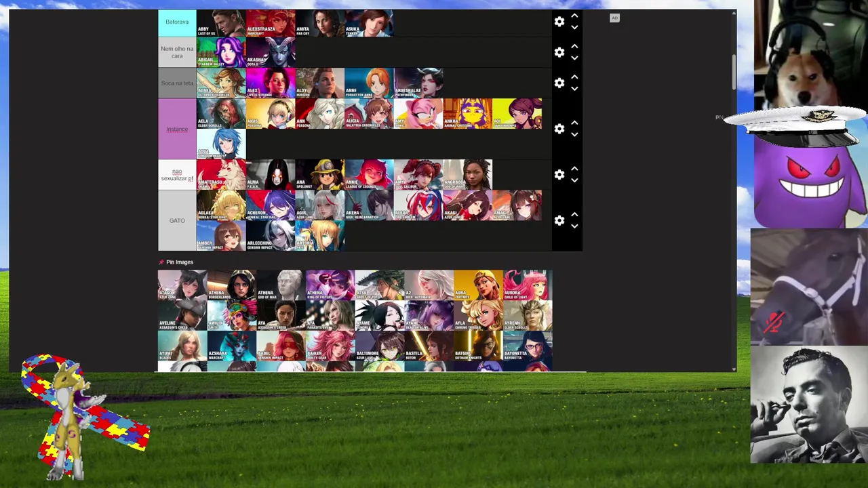Viewport: 868px width, 488px height.
Task: Select Arueshalae Pathfinder image
Action: 418,83
